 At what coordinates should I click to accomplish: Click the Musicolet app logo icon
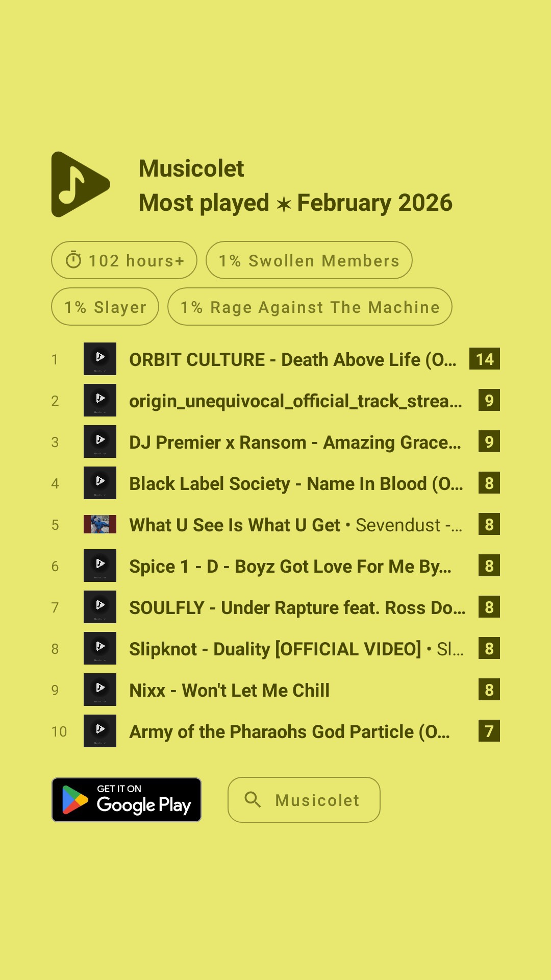click(x=80, y=184)
